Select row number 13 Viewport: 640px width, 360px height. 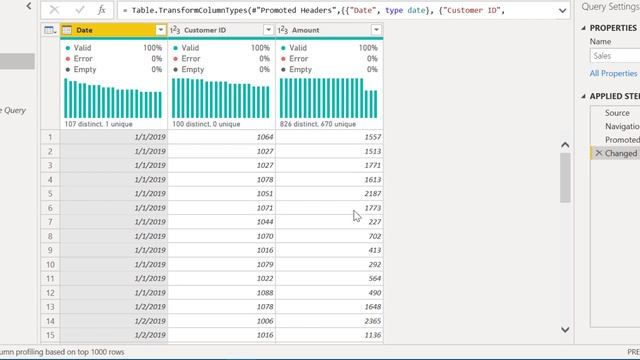tap(50, 307)
